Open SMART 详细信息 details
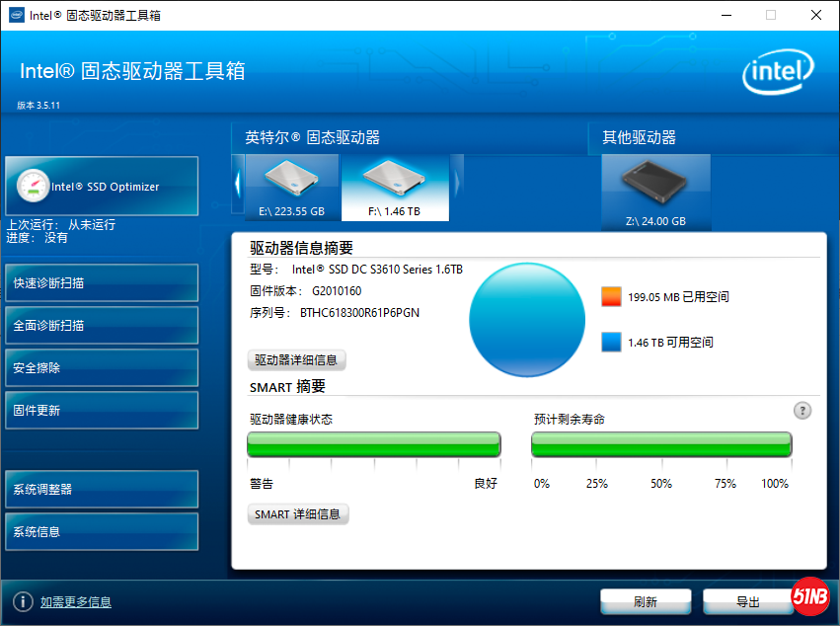 [298, 513]
